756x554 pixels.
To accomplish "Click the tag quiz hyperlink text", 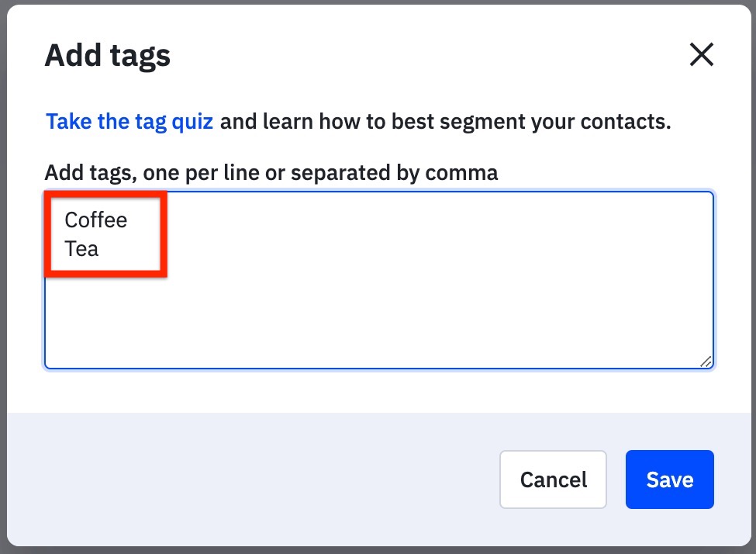I will pyautogui.click(x=129, y=121).
